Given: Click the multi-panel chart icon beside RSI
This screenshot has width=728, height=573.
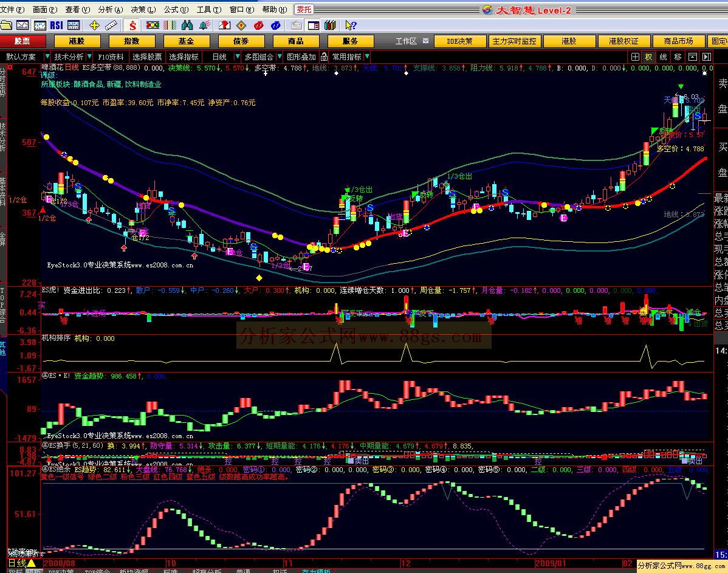Looking at the screenshot, I should (74, 26).
